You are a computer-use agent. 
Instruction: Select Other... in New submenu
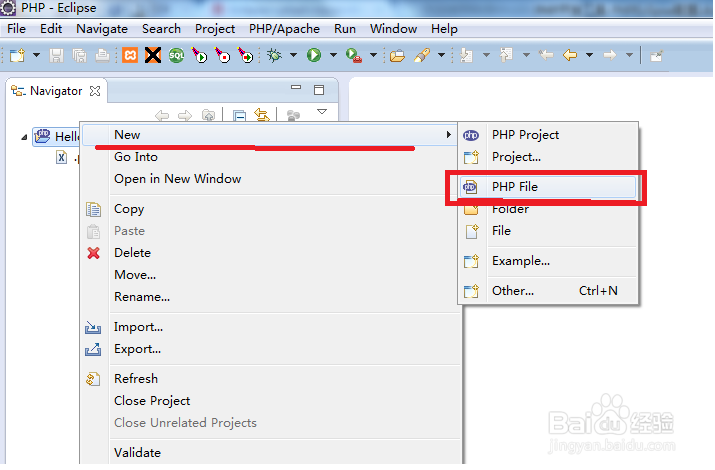tap(513, 291)
